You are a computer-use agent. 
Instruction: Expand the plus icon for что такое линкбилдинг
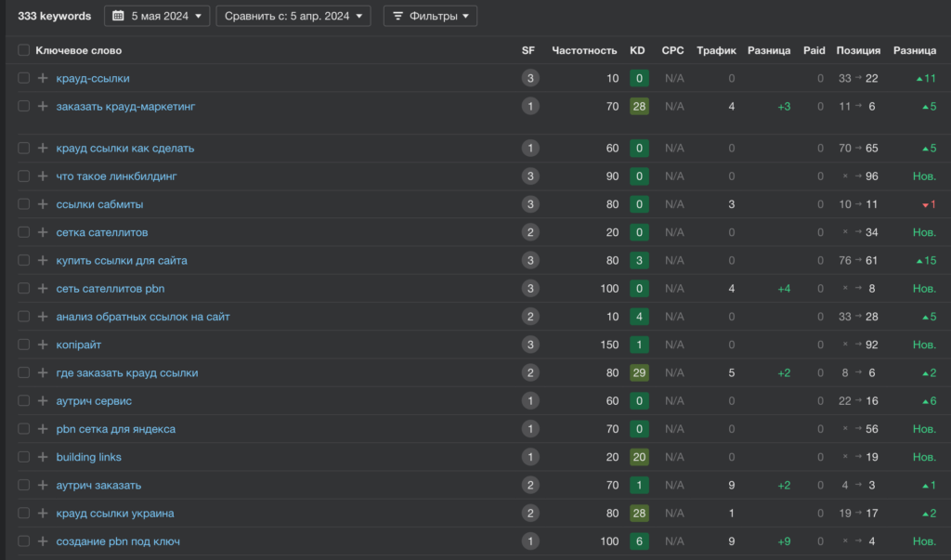[x=42, y=176]
